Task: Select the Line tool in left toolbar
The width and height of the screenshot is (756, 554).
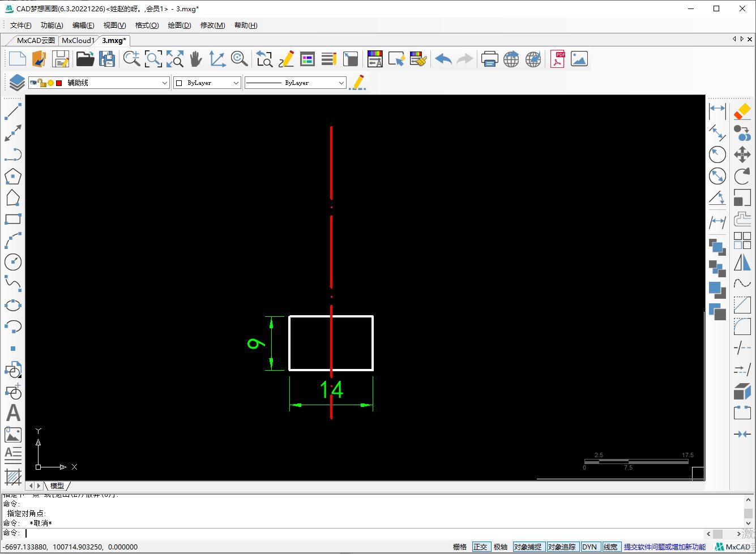Action: click(x=13, y=112)
